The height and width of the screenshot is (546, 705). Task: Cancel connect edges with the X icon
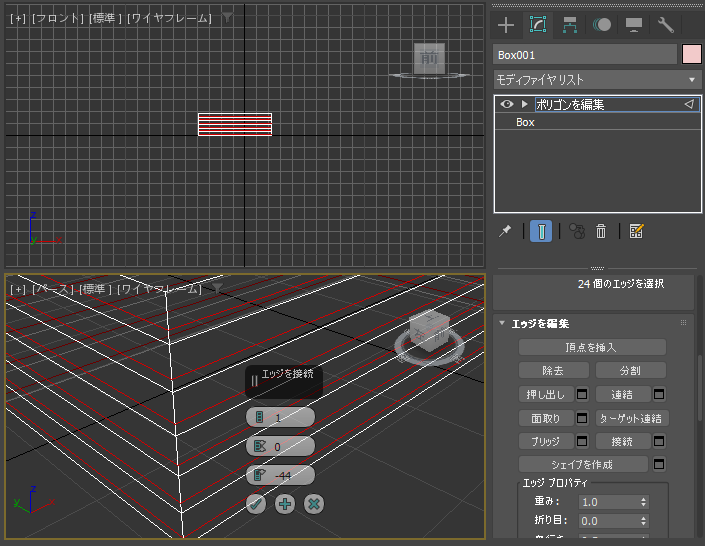[314, 504]
